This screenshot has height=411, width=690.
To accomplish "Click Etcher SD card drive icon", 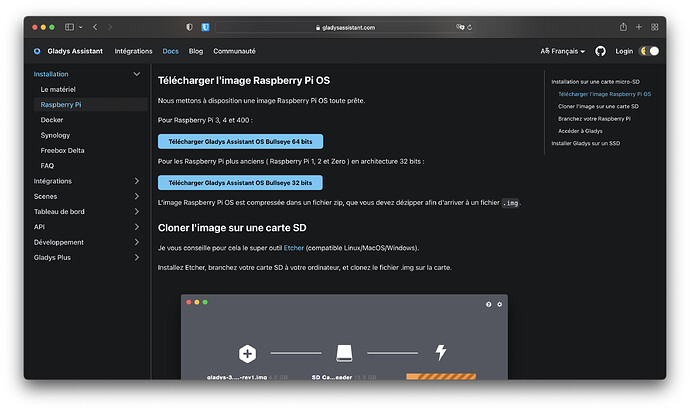I will [x=344, y=353].
